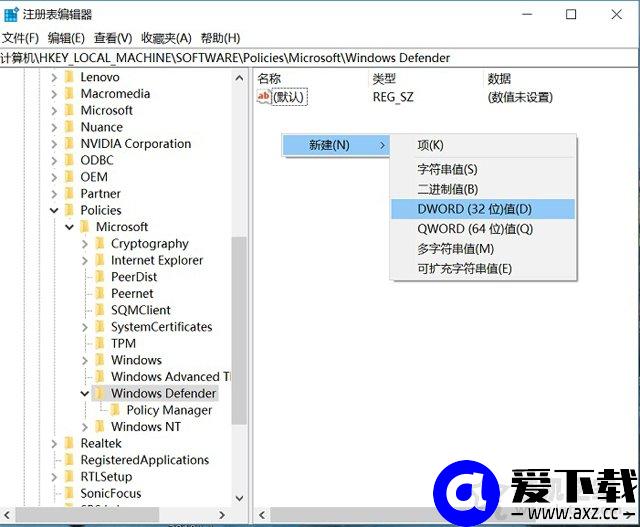This screenshot has width=640, height=527.
Task: Click the Partner folder icon
Action: 69,193
